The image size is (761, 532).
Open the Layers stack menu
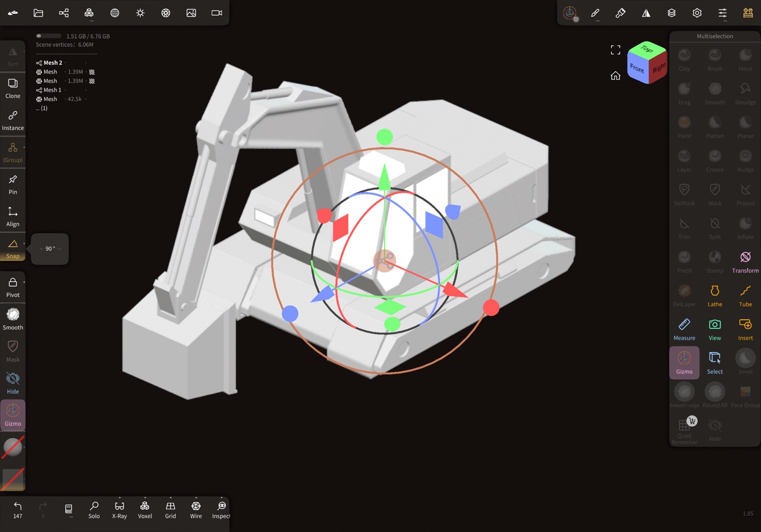pyautogui.click(x=672, y=13)
